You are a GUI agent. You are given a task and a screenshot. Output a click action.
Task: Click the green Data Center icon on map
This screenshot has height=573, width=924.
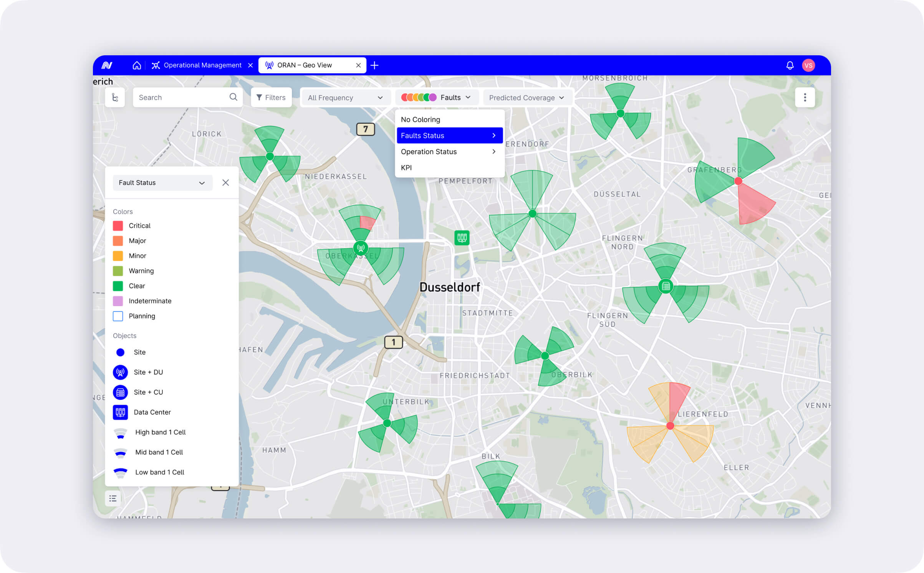[x=462, y=238]
